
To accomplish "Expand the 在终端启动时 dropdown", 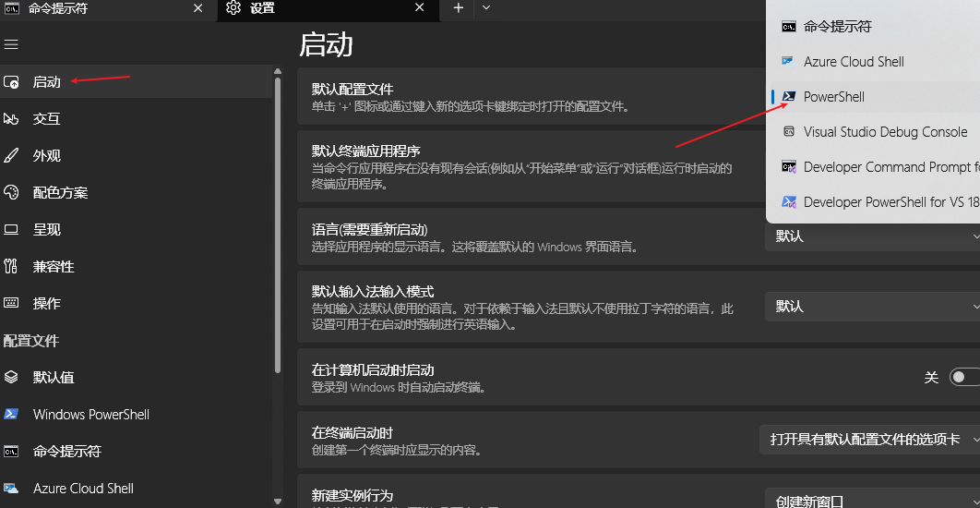I will [x=869, y=440].
